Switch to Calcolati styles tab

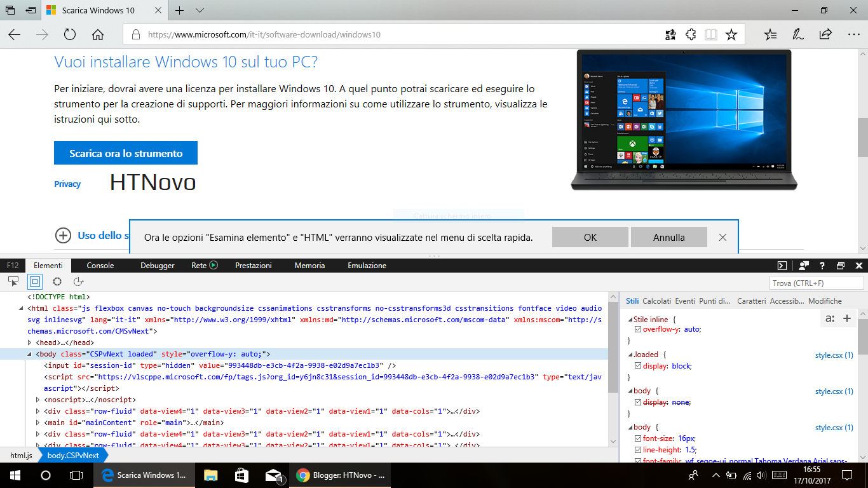click(656, 301)
